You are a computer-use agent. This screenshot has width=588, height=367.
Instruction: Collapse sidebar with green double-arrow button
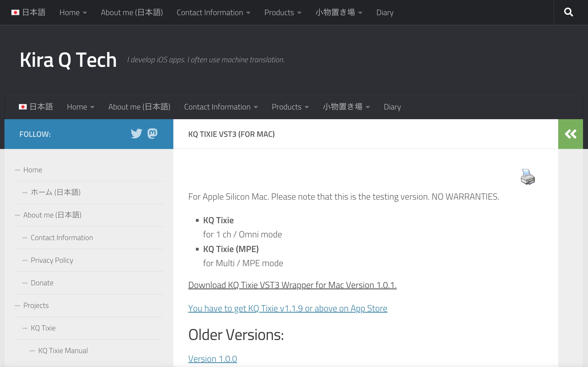571,134
